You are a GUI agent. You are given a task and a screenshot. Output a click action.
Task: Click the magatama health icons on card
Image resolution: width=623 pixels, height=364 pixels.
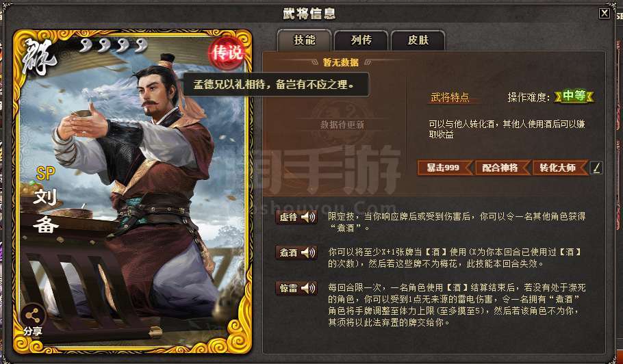114,45
